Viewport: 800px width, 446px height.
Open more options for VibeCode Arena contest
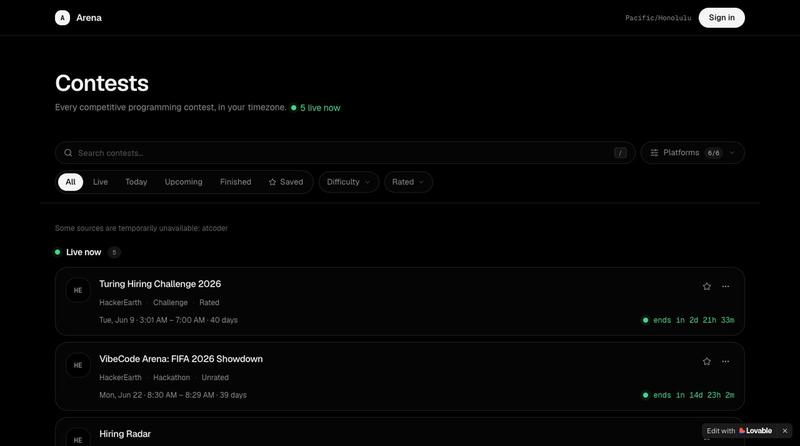tap(726, 361)
